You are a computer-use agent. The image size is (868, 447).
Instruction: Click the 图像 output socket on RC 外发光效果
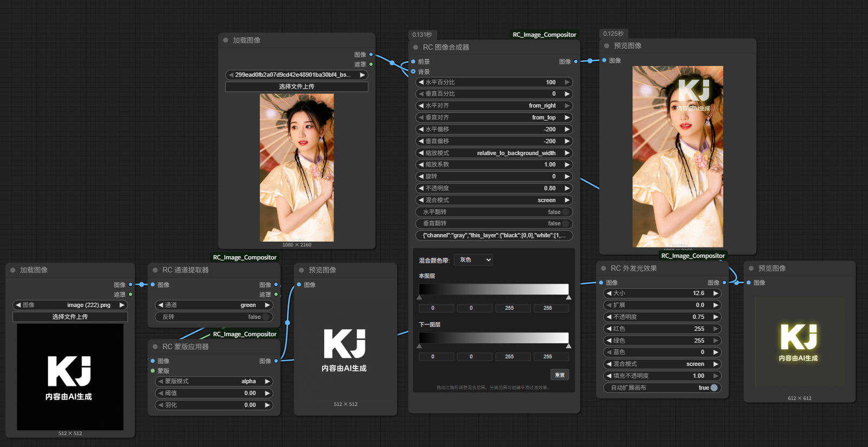pos(724,283)
